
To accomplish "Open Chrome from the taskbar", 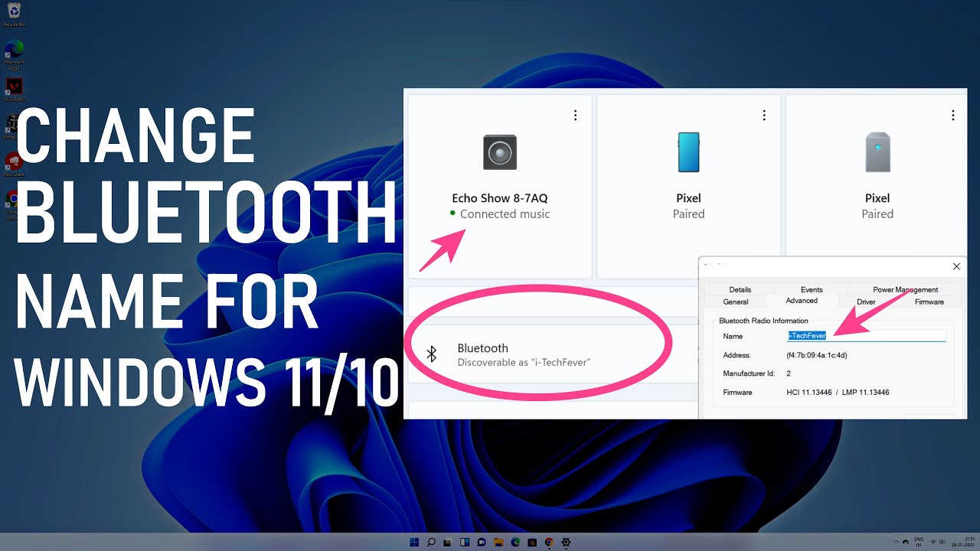I will point(549,542).
